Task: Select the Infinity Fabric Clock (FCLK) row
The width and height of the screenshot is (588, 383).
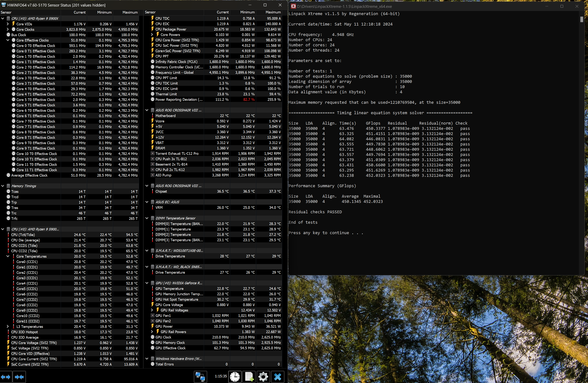Action: pyautogui.click(x=213, y=61)
